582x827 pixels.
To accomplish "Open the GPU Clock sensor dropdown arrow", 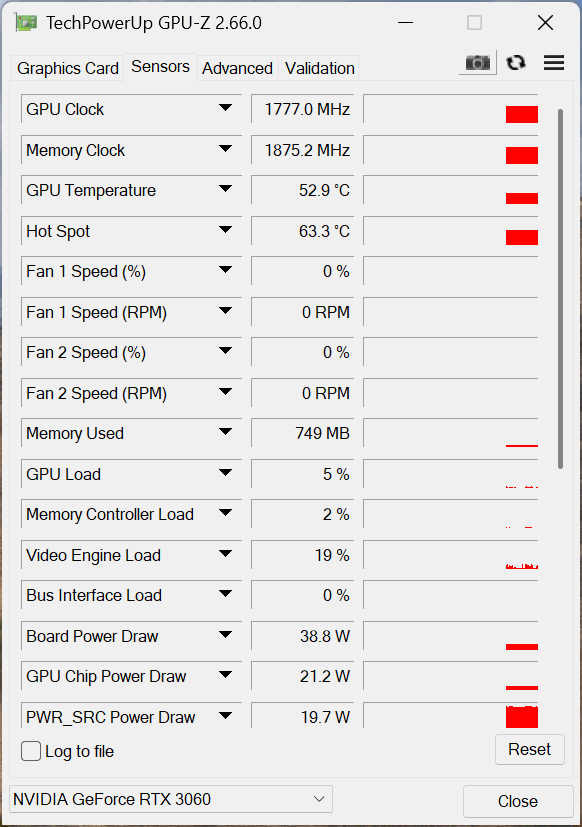I will point(225,108).
